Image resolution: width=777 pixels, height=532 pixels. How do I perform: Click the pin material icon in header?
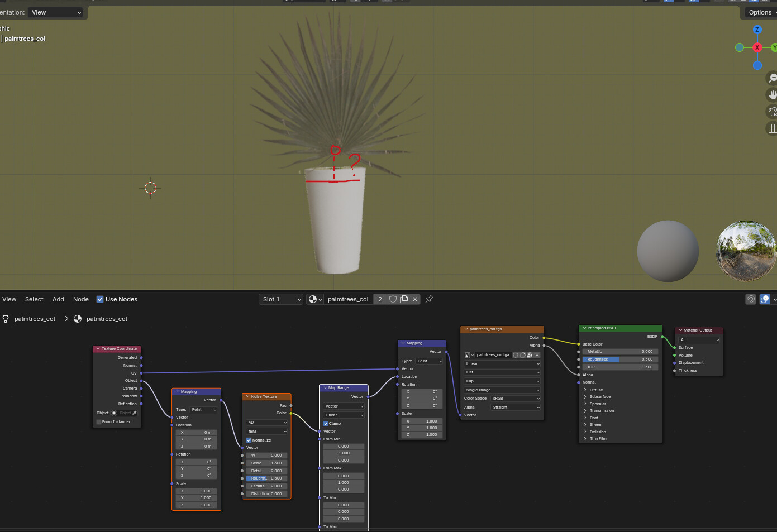[x=429, y=299]
